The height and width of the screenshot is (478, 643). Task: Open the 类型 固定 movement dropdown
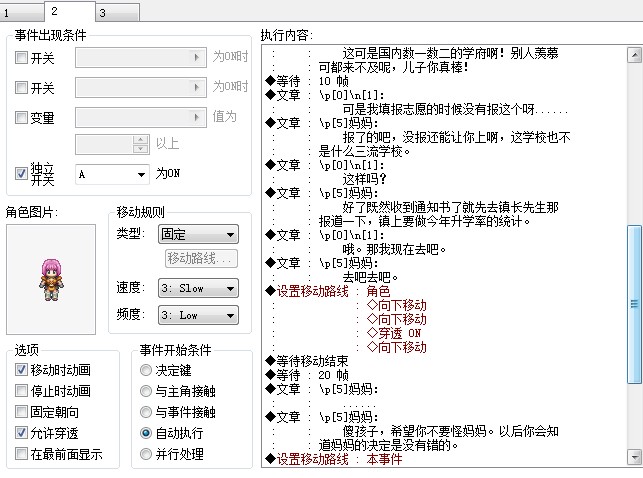point(198,234)
